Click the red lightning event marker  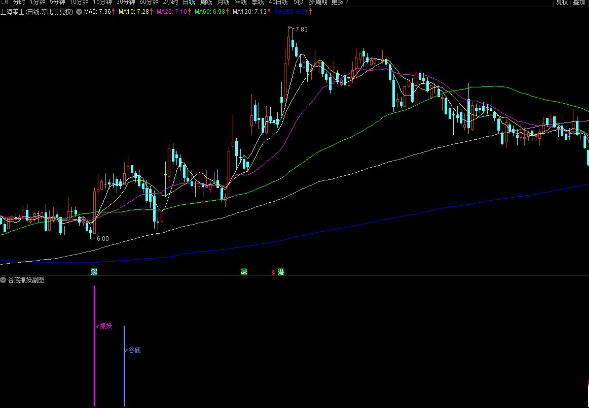(x=273, y=272)
